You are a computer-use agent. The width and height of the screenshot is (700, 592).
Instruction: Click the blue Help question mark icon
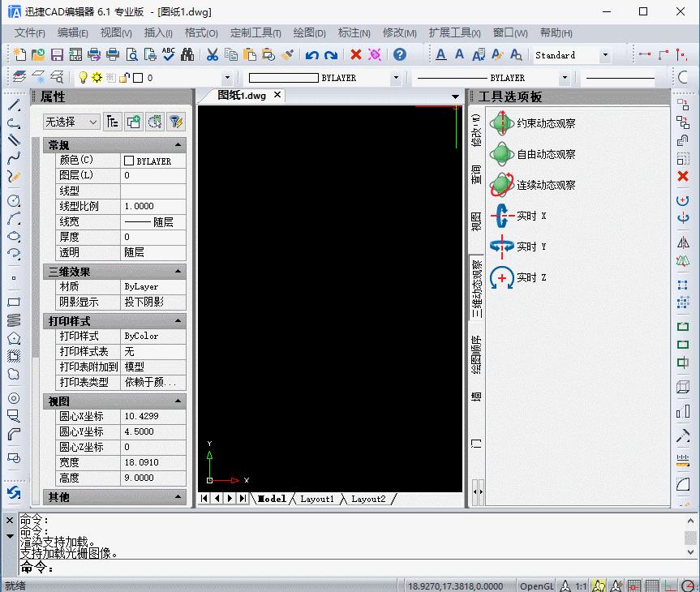[x=399, y=55]
